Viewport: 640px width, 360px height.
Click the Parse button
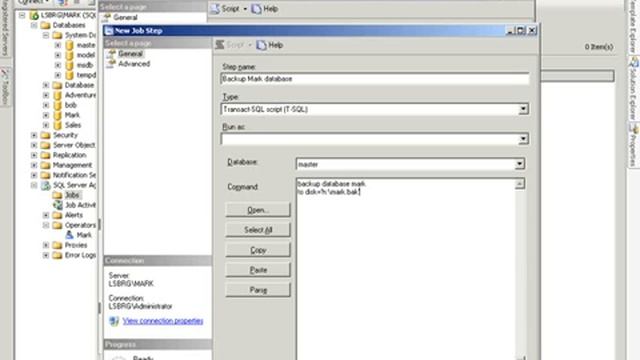tap(258, 290)
